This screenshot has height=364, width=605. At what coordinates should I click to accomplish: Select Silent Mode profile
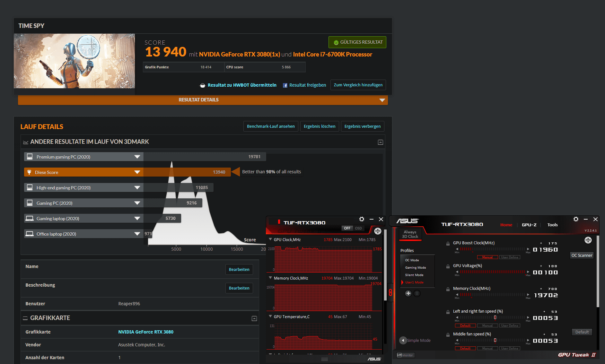tap(414, 275)
